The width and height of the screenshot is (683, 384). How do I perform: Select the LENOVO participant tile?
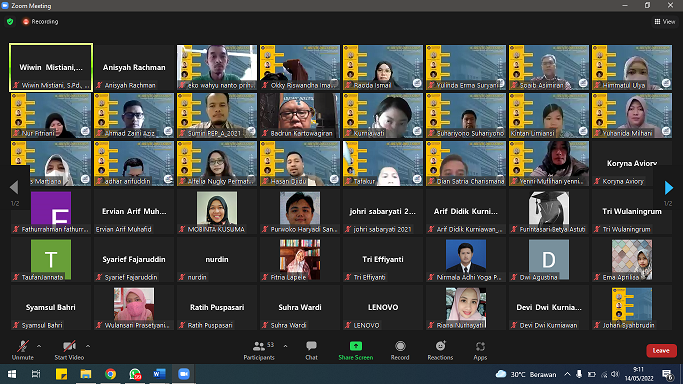pyautogui.click(x=383, y=307)
